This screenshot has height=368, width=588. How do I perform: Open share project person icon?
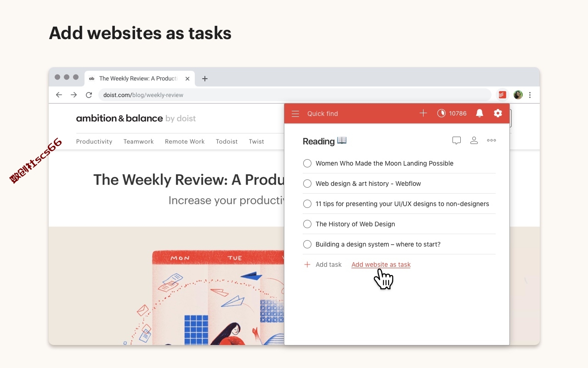pos(474,141)
